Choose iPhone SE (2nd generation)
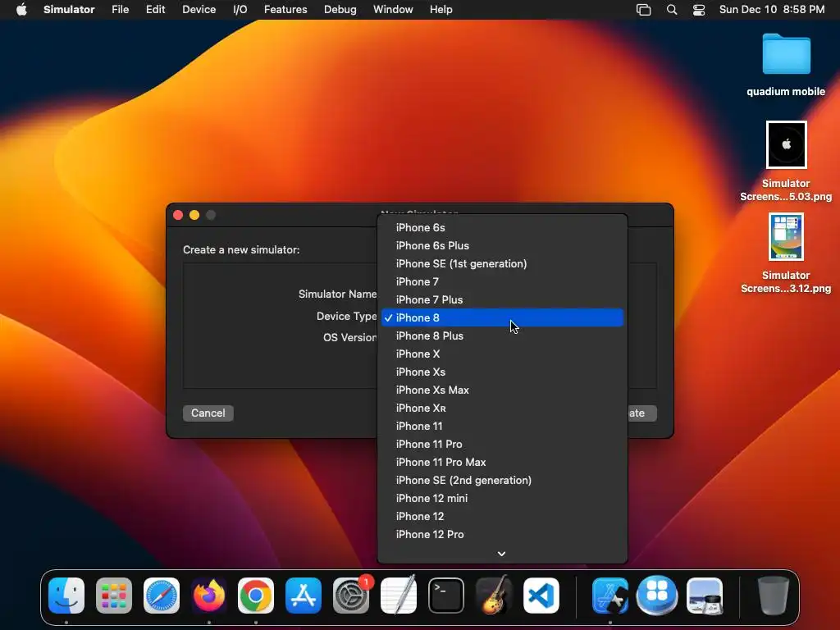 click(502, 480)
